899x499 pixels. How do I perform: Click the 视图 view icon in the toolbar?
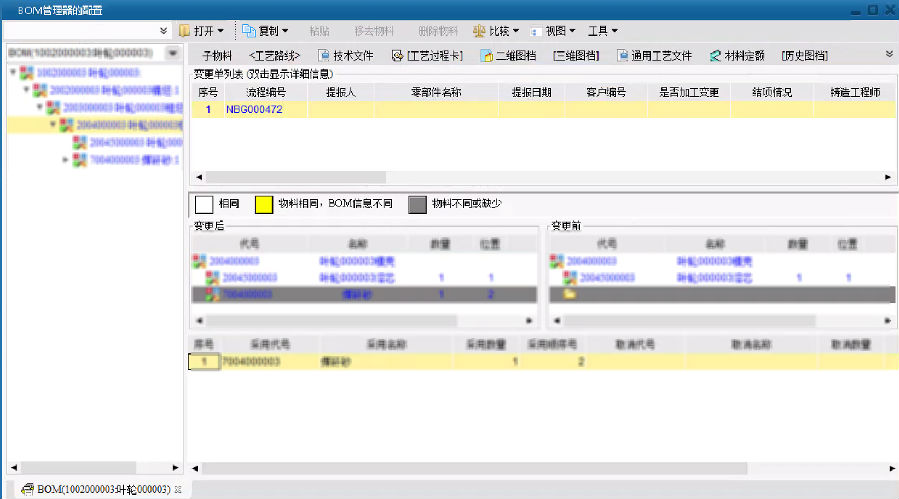pos(537,31)
